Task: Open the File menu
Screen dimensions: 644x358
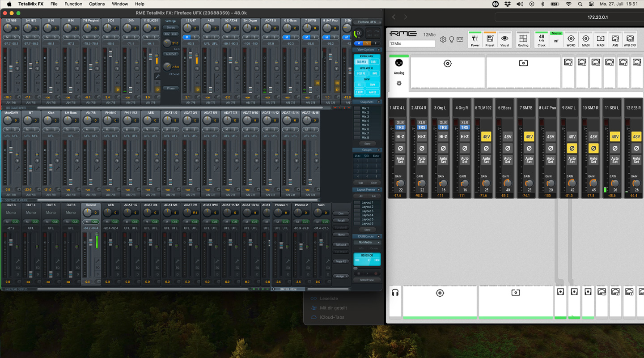Action: (x=54, y=4)
